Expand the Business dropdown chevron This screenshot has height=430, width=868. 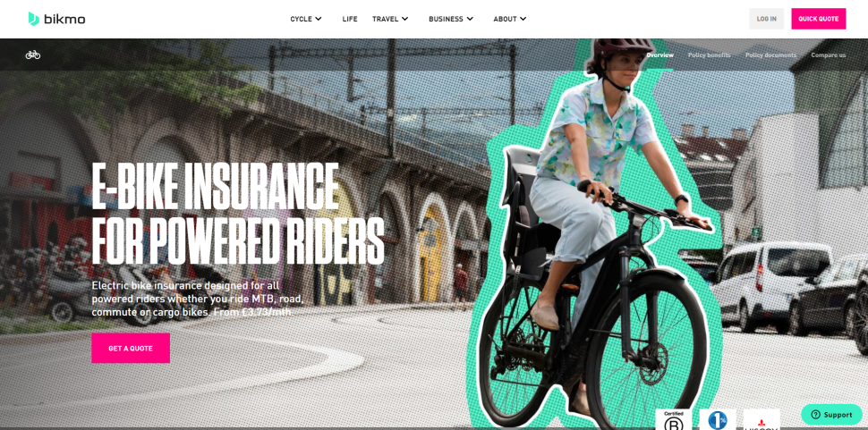[x=470, y=19]
